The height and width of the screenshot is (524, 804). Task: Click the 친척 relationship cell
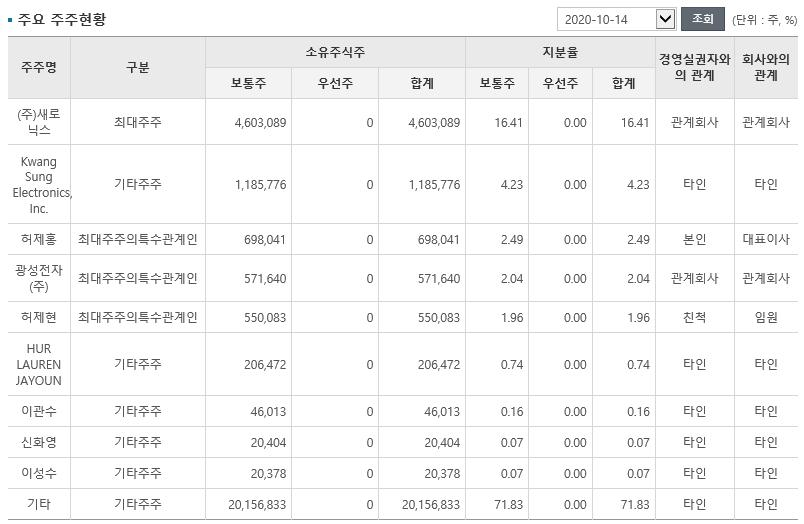coord(694,317)
